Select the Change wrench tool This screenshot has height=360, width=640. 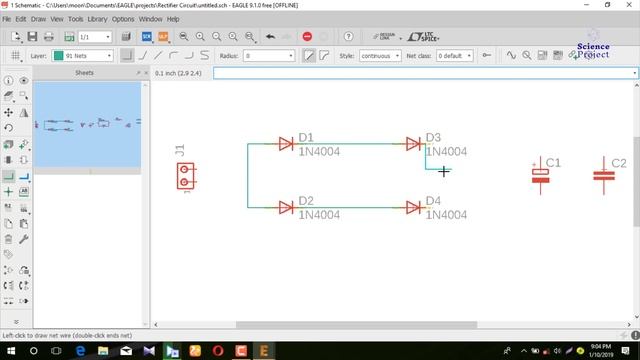coord(24,239)
